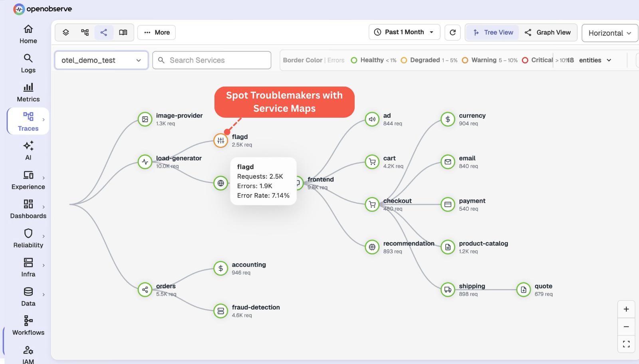This screenshot has height=364, width=639.
Task: Select the currency service node
Action: click(x=448, y=119)
